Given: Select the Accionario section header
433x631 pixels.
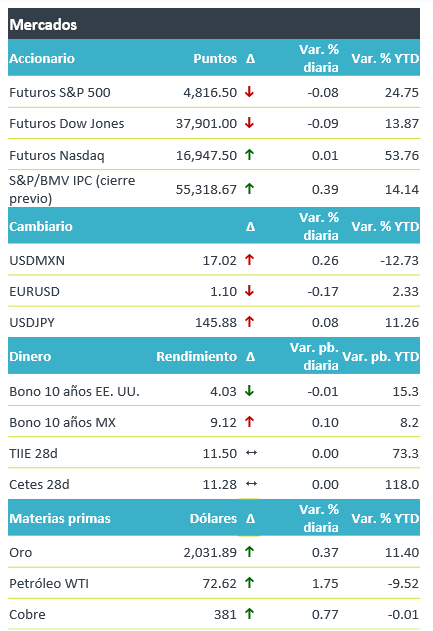Looking at the screenshot, I should [x=42, y=58].
